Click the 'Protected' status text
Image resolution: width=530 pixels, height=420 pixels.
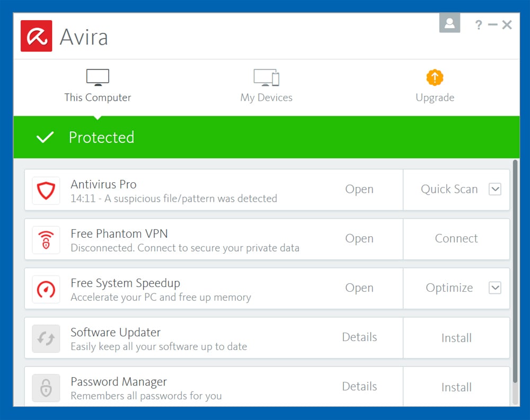[101, 138]
